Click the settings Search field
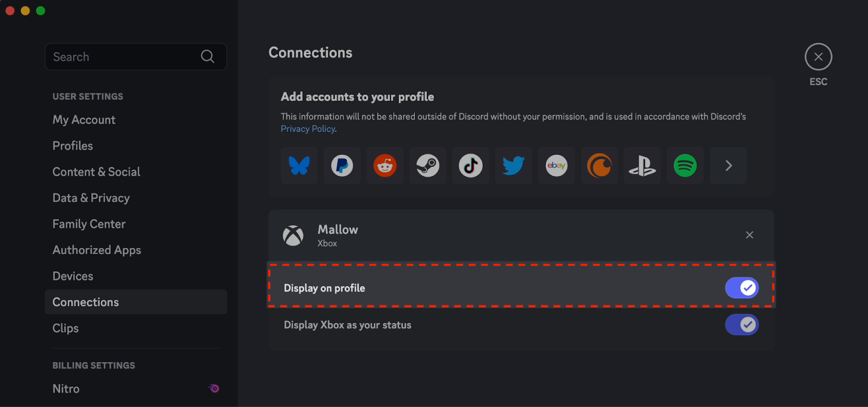Image resolution: width=868 pixels, height=407 pixels. (x=136, y=56)
